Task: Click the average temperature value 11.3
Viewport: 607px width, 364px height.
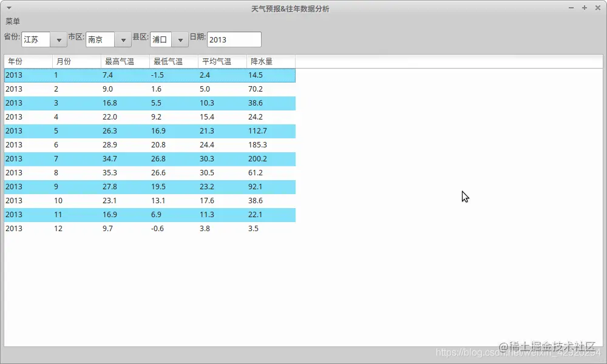Action: pyautogui.click(x=207, y=214)
